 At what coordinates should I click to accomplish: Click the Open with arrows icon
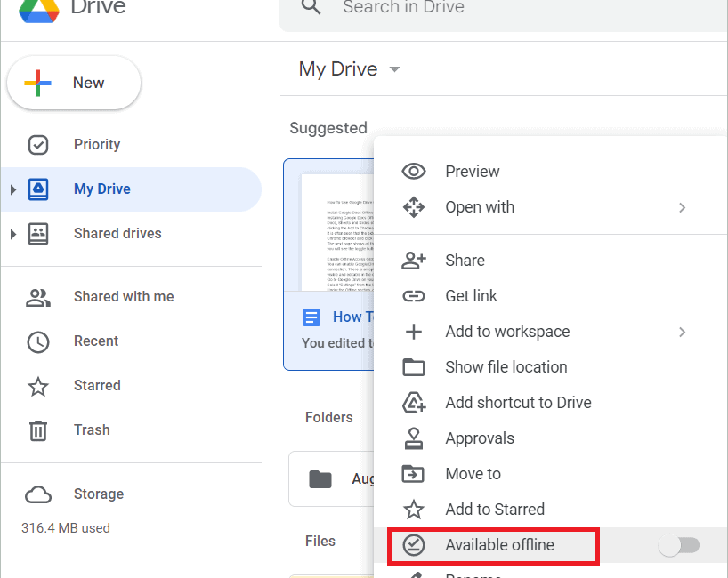point(414,207)
